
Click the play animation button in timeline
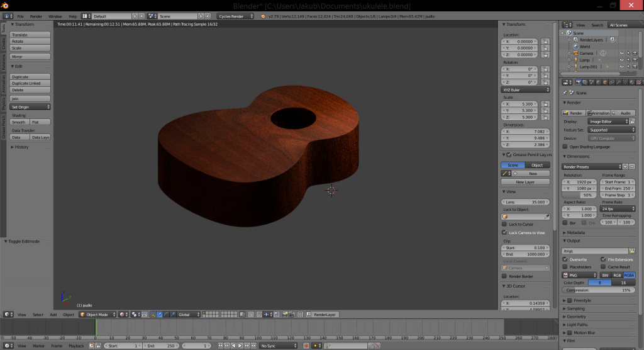240,346
